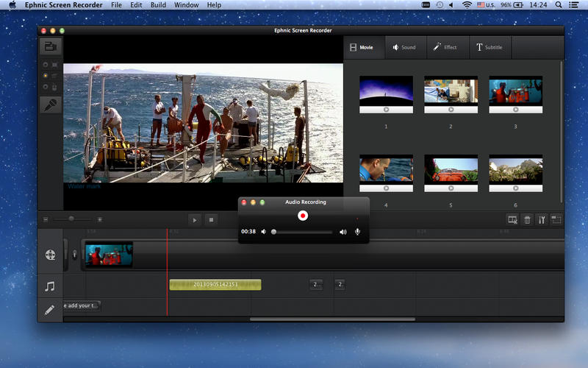Click the microphone audio recording icon
588x368 pixels.
coord(51,105)
